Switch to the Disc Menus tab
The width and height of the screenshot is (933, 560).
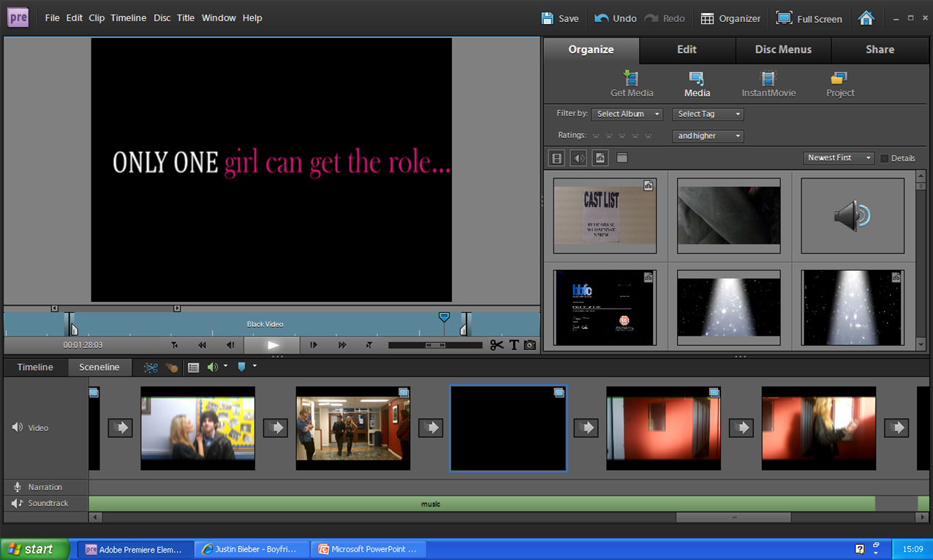(x=783, y=50)
